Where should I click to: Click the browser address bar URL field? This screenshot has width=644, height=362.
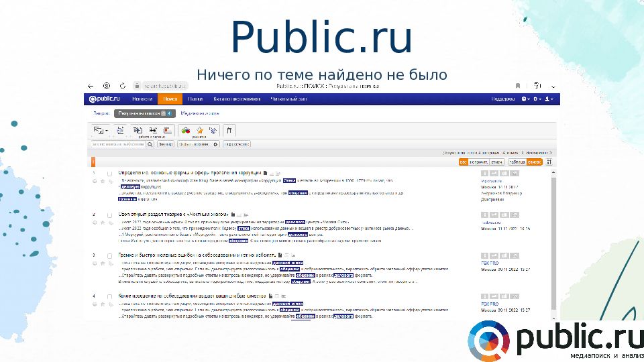click(x=165, y=86)
